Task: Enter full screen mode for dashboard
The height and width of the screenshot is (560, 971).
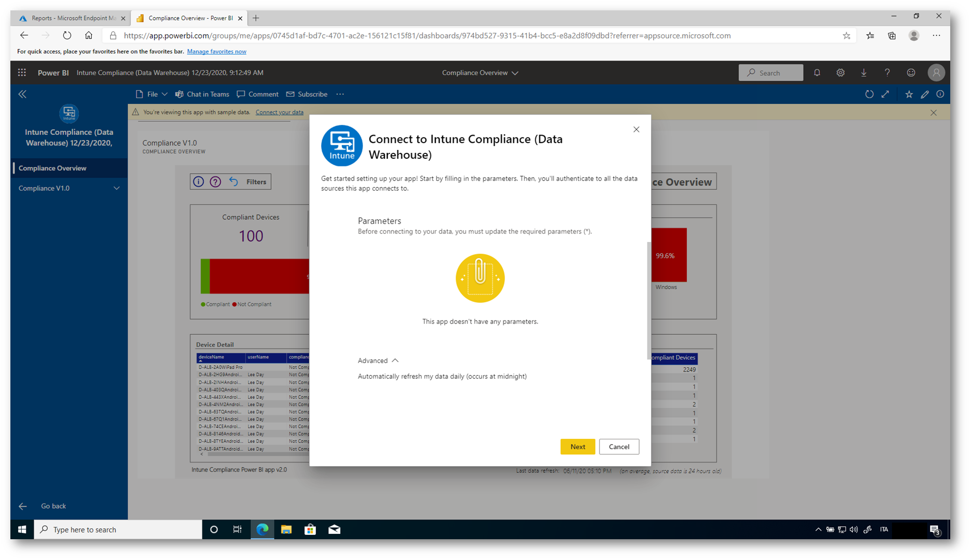Action: click(x=885, y=94)
